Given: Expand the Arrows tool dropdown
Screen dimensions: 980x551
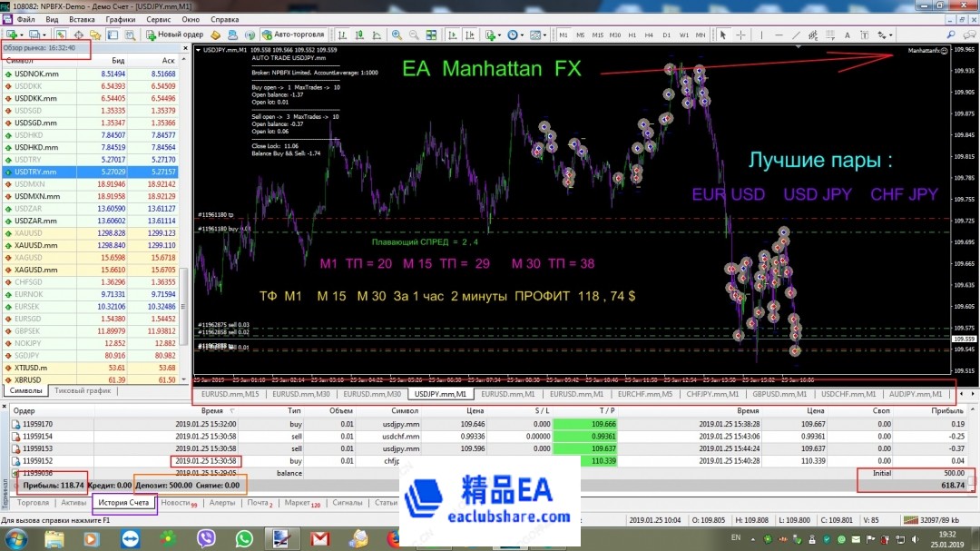Looking at the screenshot, I should (x=891, y=34).
